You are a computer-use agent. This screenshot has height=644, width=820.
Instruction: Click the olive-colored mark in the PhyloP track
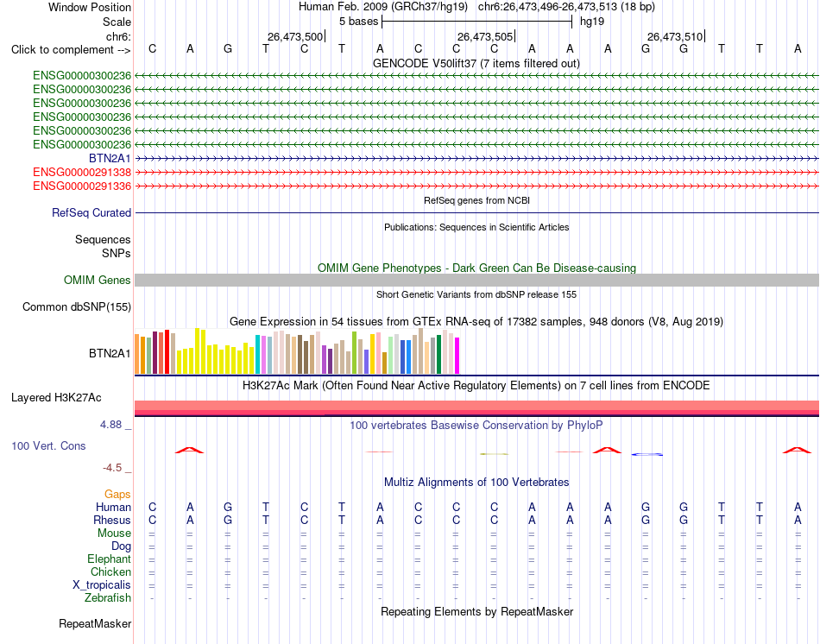495,453
